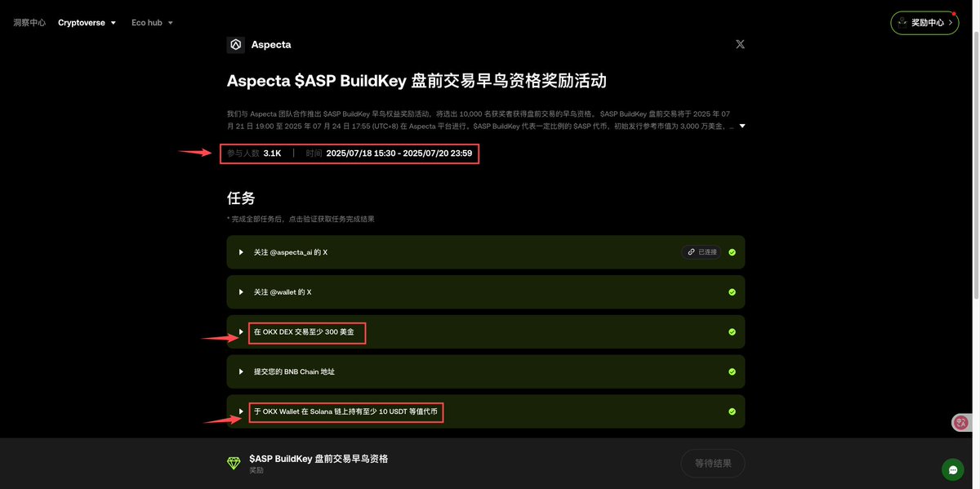980x489 pixels.
Task: Click the date range 2025/07/18 15:30 - 2025/07/20 23:59
Action: (x=399, y=153)
